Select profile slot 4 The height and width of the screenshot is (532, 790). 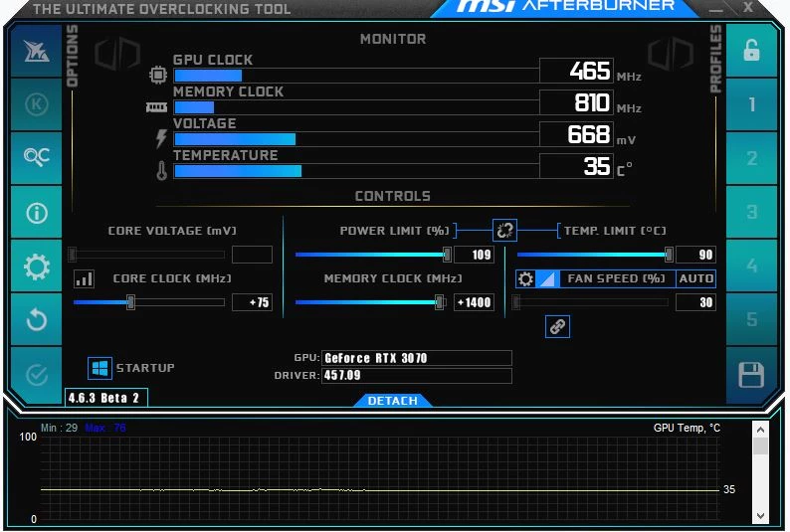[751, 266]
